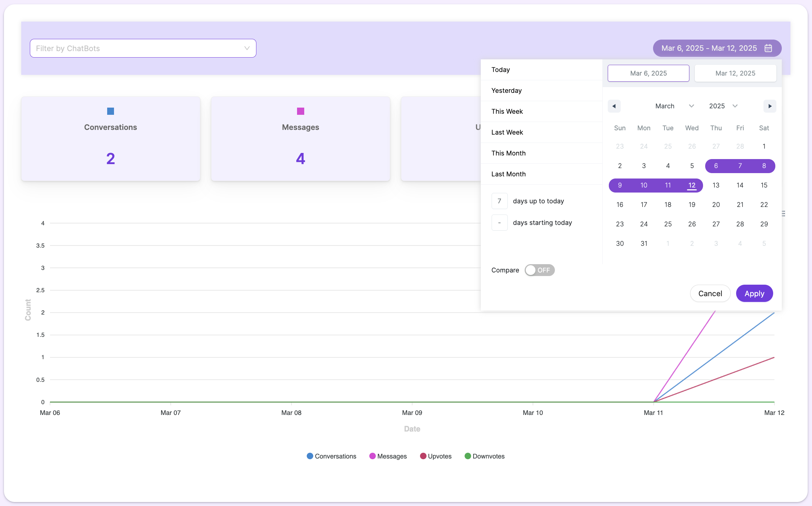Image resolution: width=812 pixels, height=506 pixels.
Task: Cancel the date range selection
Action: pos(710,294)
